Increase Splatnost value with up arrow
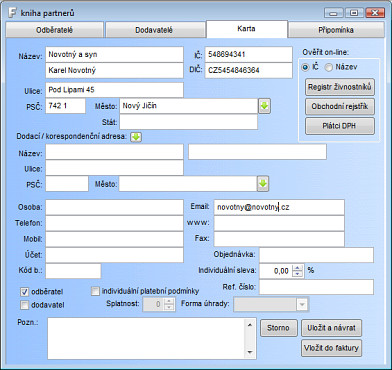The height and width of the screenshot is (370, 392). click(x=170, y=302)
